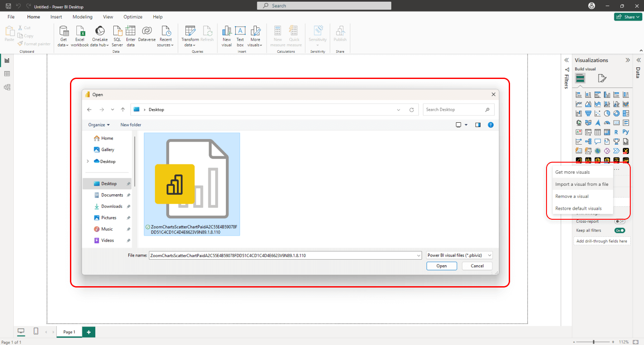Select the scatter chart visual icon
Viewport: 644px width, 345px height.
pyautogui.click(x=597, y=113)
